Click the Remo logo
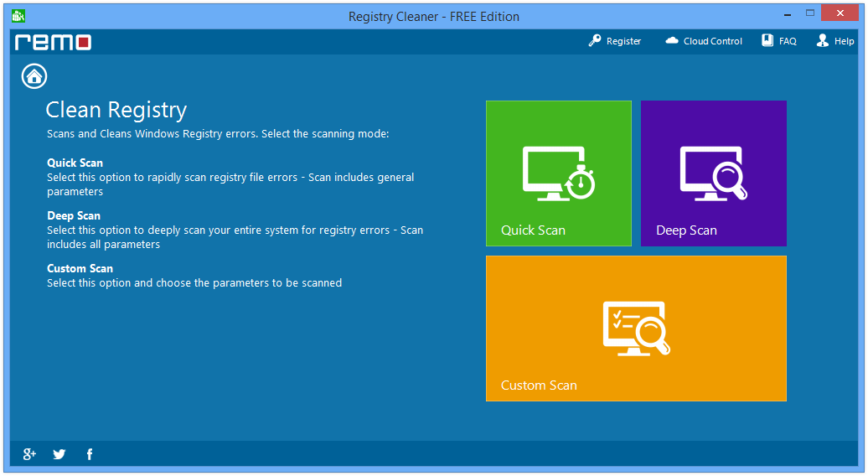Image resolution: width=868 pixels, height=476 pixels. coord(53,42)
